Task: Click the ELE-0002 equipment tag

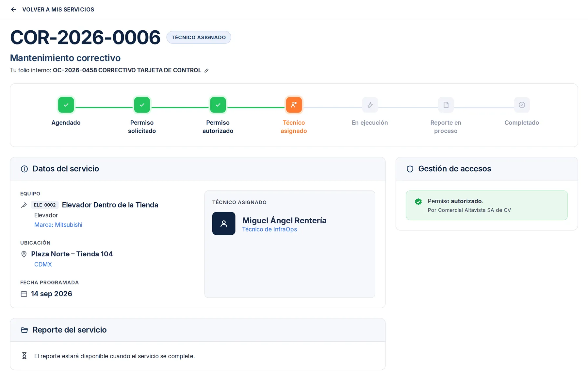Action: click(x=45, y=205)
